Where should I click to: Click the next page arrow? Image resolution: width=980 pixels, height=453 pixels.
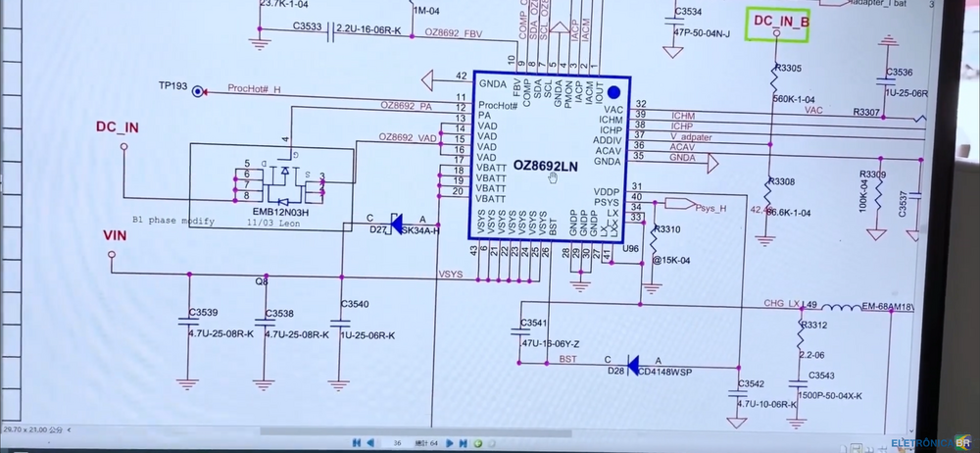click(x=449, y=442)
